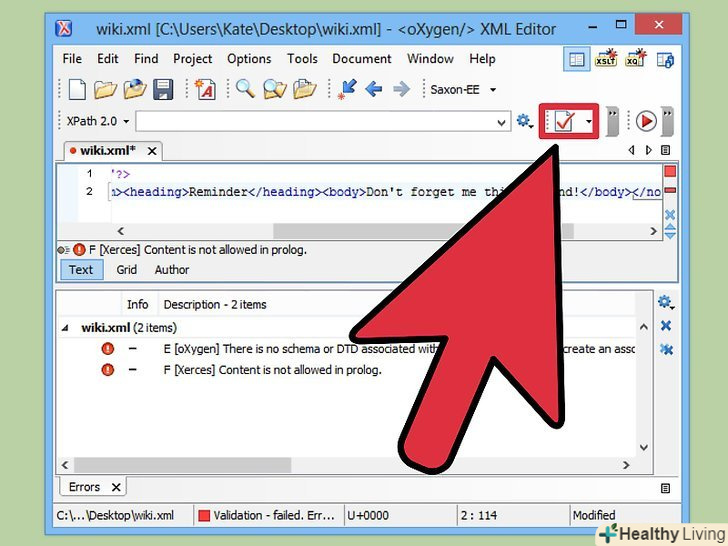Viewport: 728px width, 546px height.
Task: Select the oXygen no schema error row
Action: point(347,349)
